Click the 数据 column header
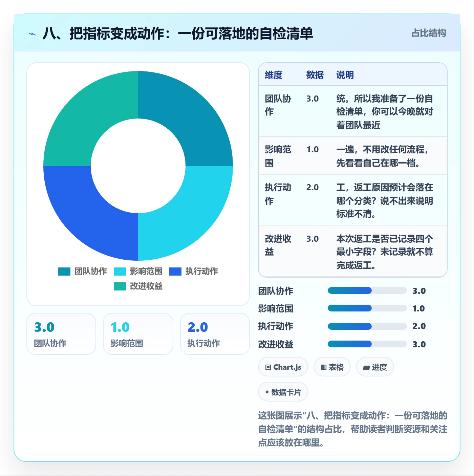 (x=315, y=75)
